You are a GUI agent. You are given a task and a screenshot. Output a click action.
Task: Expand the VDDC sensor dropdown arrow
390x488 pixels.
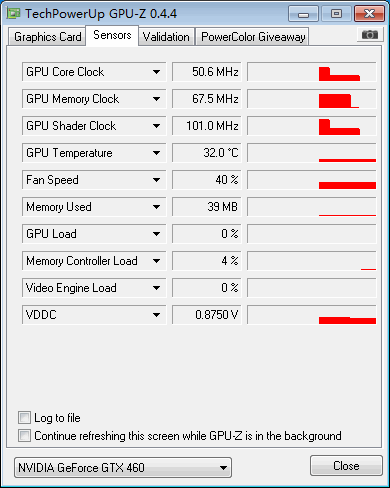(156, 315)
